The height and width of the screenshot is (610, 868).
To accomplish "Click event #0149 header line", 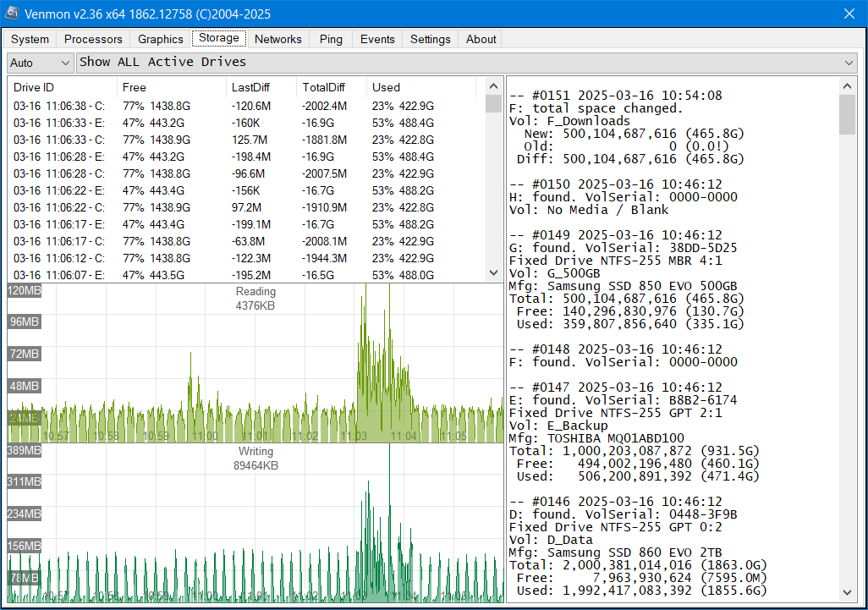I will (616, 235).
